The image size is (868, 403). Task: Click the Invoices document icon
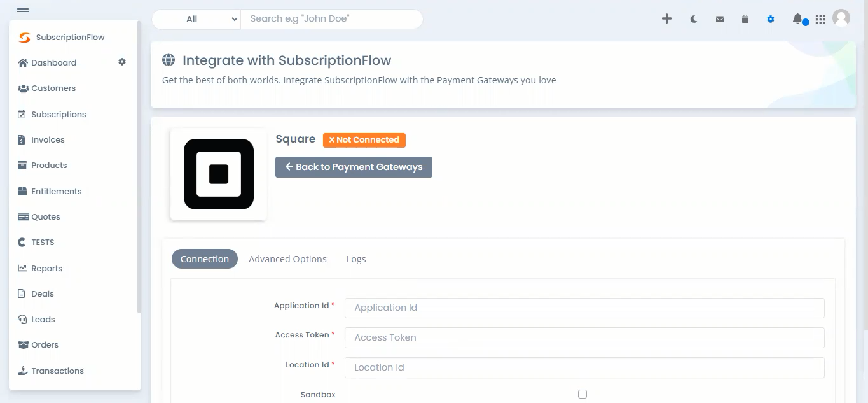pos(22,139)
